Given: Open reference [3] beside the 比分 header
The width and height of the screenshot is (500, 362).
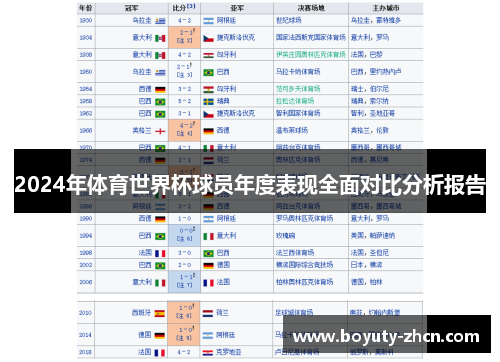Looking at the screenshot, I should tap(191, 6).
